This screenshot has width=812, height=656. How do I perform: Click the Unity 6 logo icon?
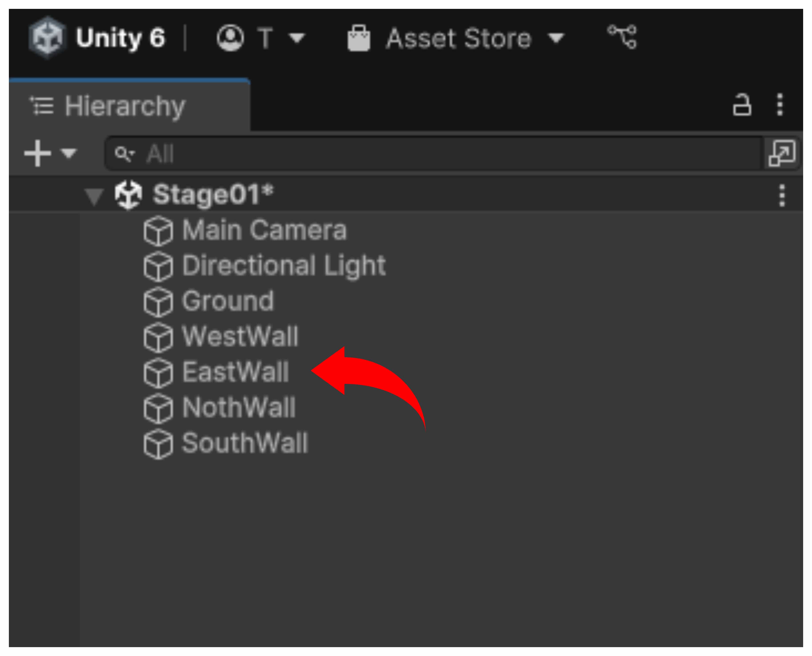(48, 38)
